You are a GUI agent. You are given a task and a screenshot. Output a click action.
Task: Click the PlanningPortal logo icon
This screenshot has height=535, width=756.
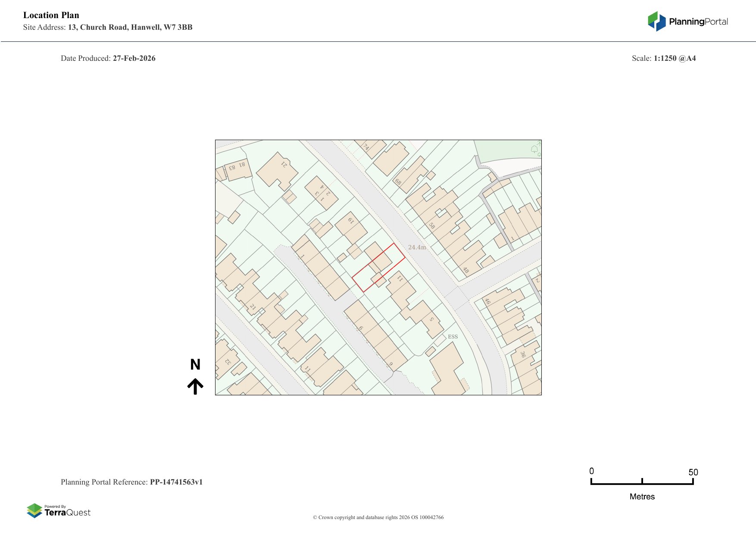point(656,21)
